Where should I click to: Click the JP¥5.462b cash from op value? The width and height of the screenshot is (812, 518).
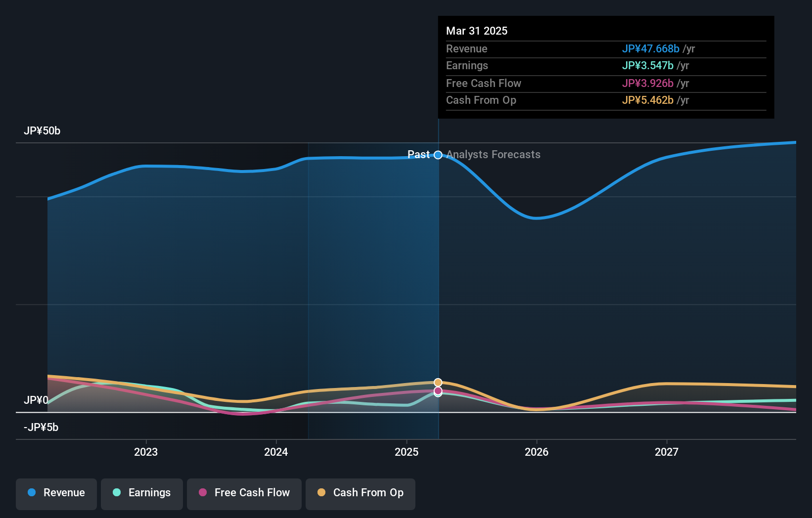point(648,100)
